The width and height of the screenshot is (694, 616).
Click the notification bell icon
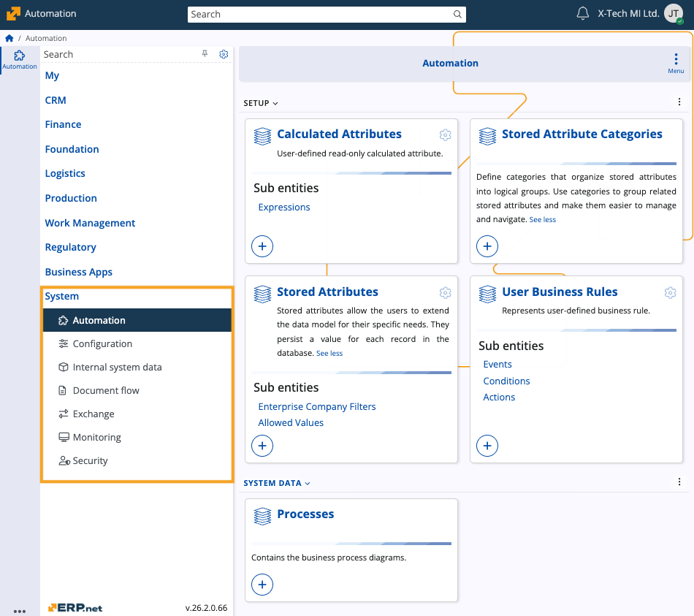tap(582, 14)
